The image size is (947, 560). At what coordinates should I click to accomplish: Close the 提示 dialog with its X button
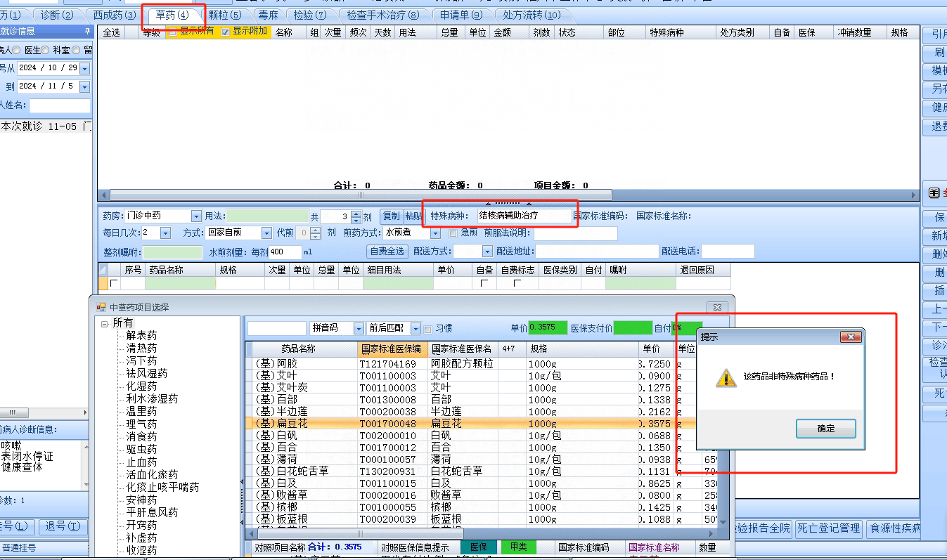[x=851, y=337]
